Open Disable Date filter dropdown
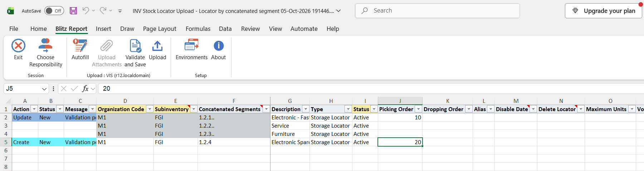The image size is (644, 171). pos(533,109)
